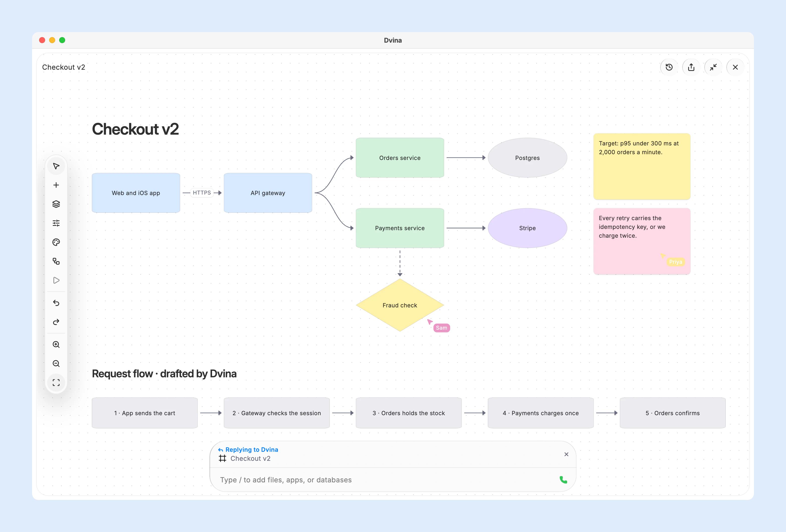Click the large Checkout v2 heading

pyautogui.click(x=135, y=129)
